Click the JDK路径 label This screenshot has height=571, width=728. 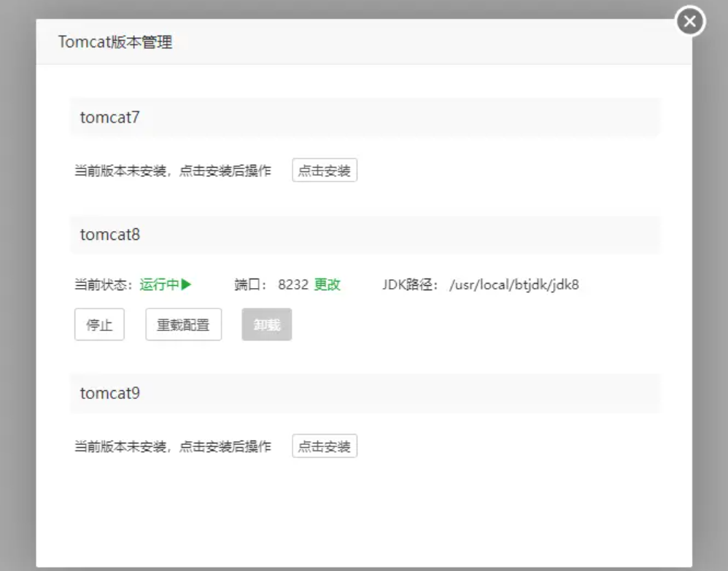tap(410, 284)
